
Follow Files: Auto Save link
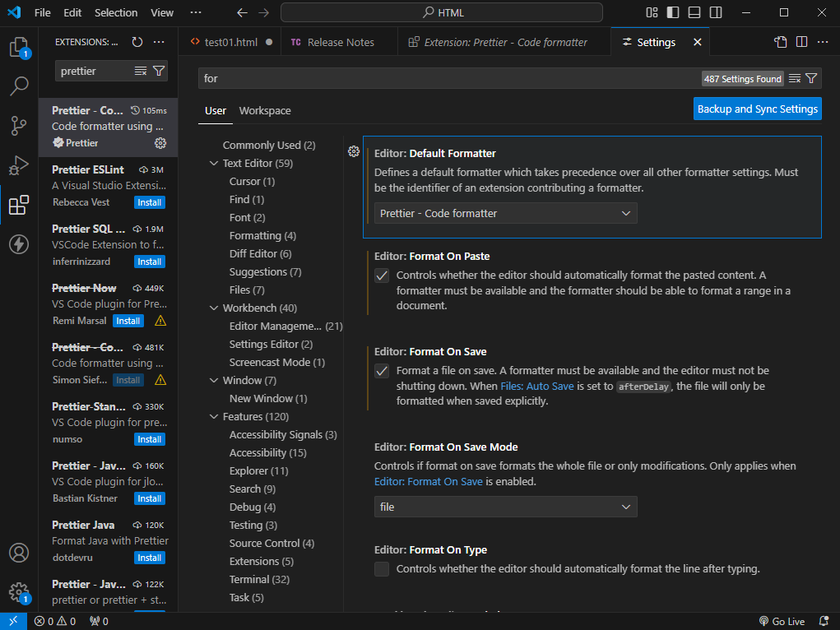click(536, 387)
